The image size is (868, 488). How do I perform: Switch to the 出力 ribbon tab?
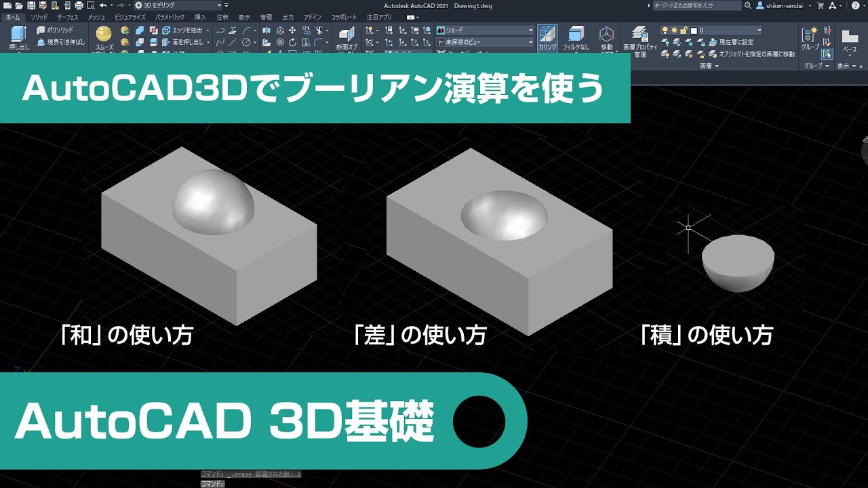288,17
